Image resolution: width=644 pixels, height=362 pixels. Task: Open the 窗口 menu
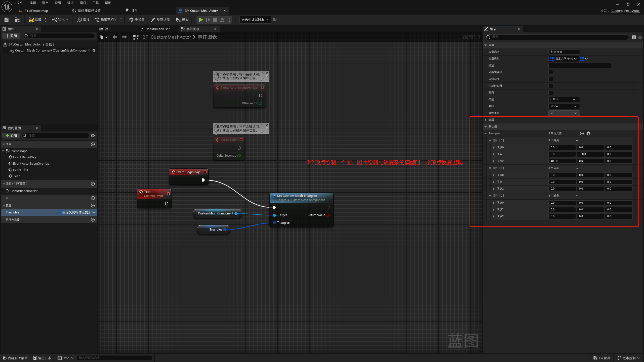83,3
